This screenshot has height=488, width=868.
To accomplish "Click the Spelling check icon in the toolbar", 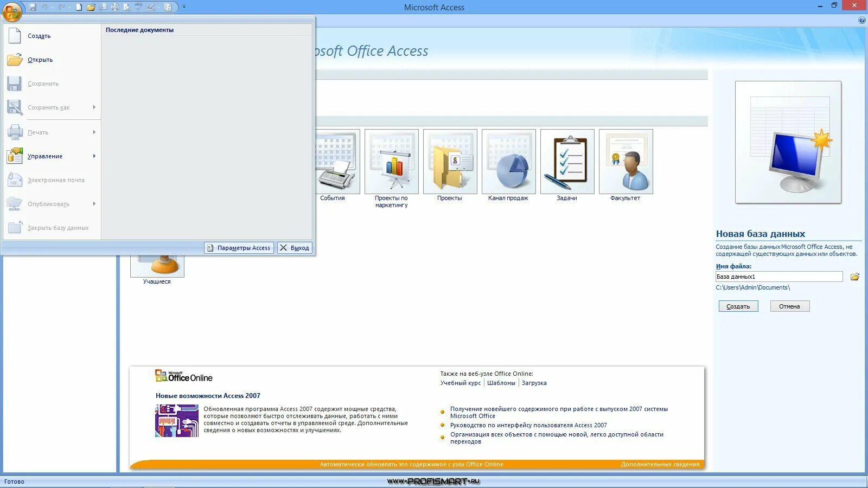I will 139,7.
